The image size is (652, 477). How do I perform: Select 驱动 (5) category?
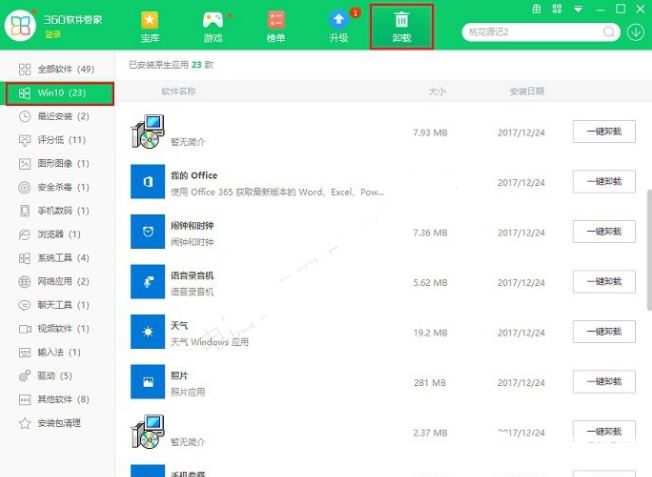tap(57, 376)
